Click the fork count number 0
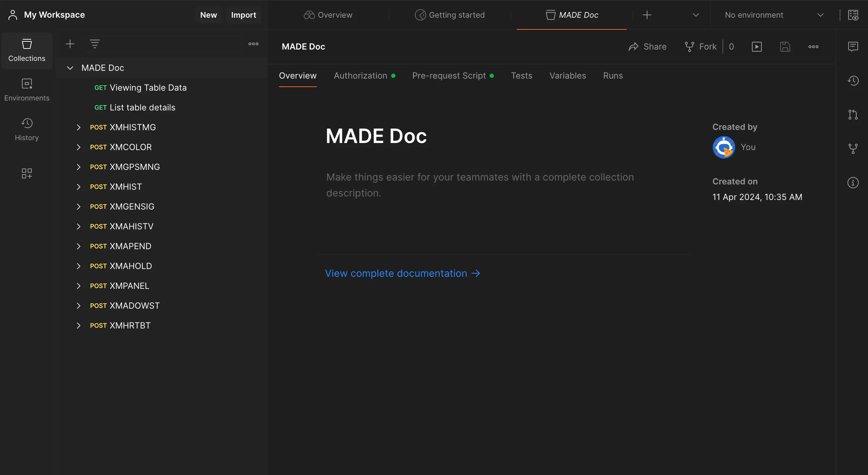Viewport: 868px width, 475px height. (x=731, y=47)
